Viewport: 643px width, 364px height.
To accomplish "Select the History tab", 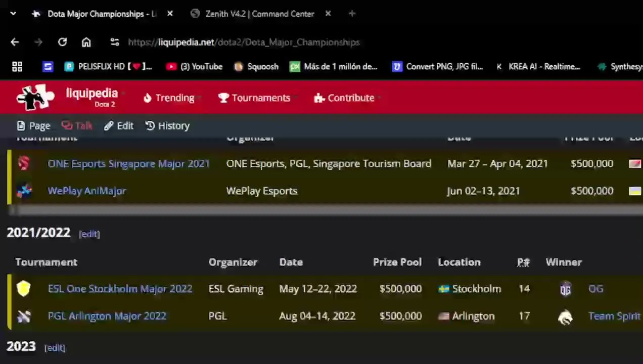I will 167,126.
